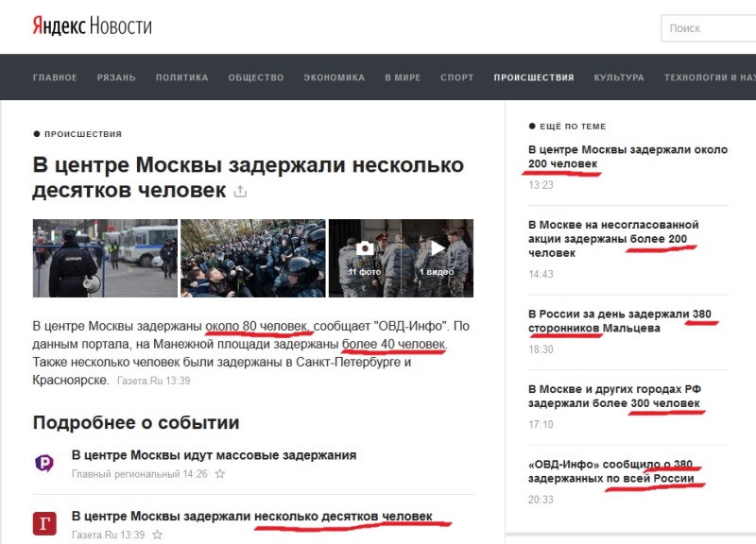Switch to the Экономика section
This screenshot has height=544, width=756.
click(x=334, y=77)
